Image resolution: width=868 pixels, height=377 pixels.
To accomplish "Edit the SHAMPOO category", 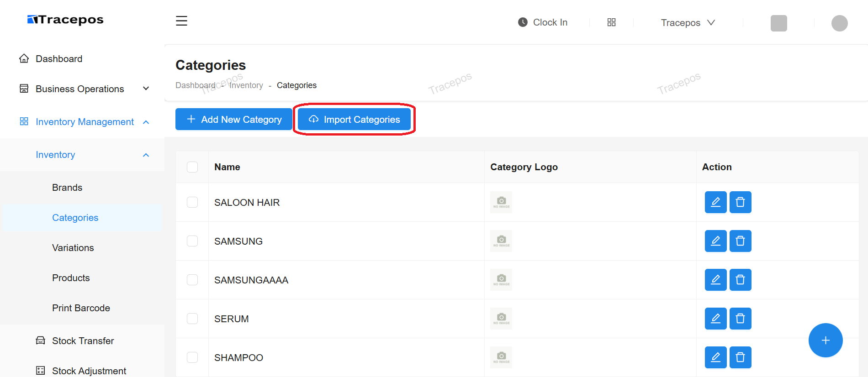I will (715, 357).
